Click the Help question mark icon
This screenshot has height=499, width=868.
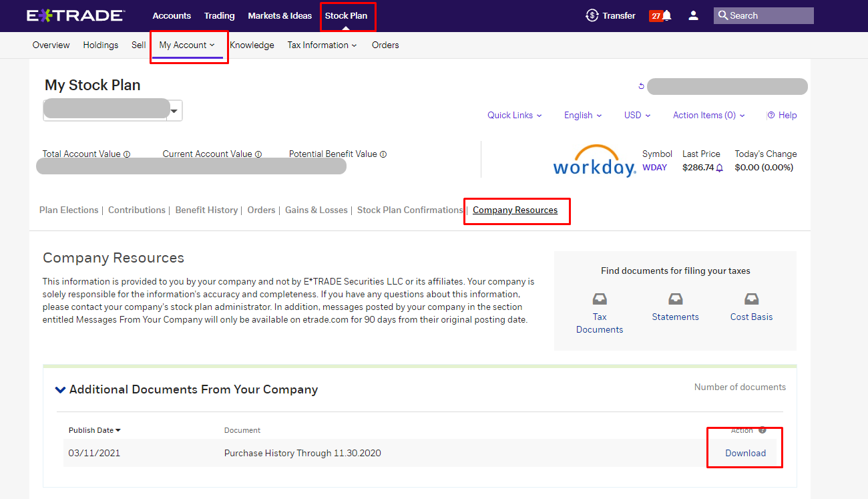click(771, 115)
